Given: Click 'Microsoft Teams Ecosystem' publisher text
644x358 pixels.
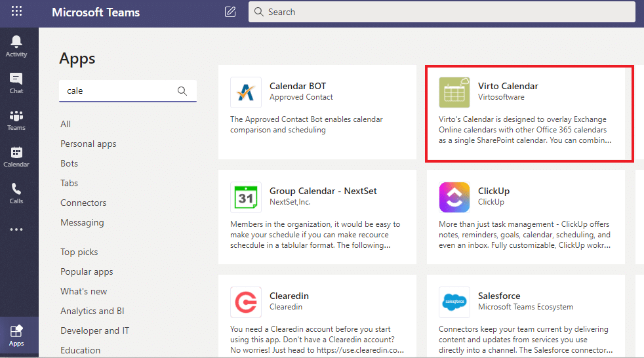Looking at the screenshot, I should click(525, 307).
